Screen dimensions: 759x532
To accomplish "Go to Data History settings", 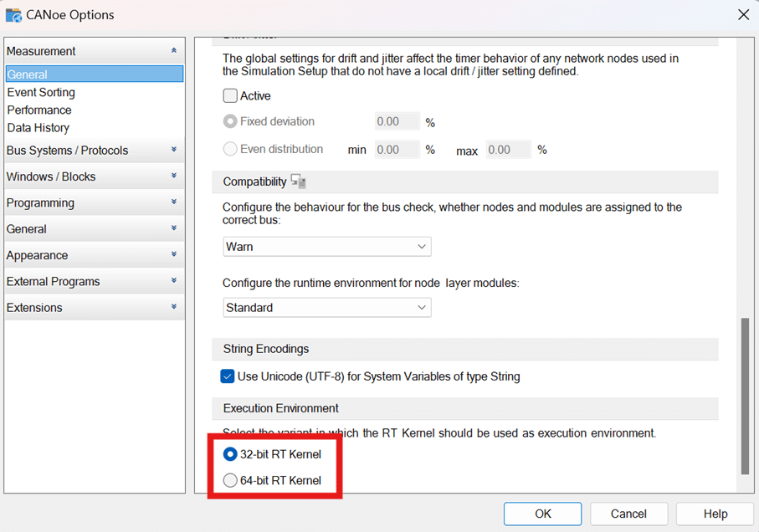I will tap(38, 128).
